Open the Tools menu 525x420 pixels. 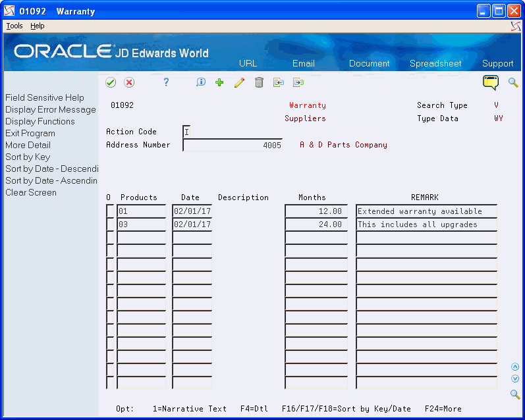[14, 26]
